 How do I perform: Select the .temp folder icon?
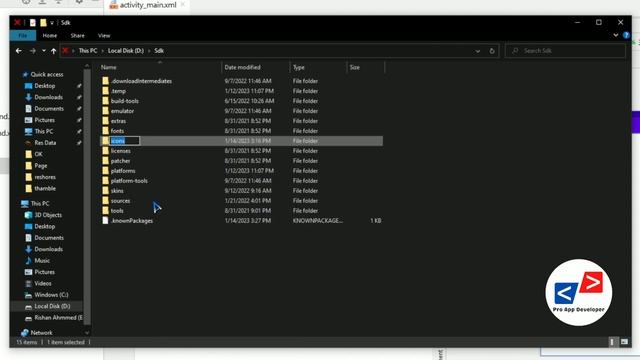tap(105, 91)
